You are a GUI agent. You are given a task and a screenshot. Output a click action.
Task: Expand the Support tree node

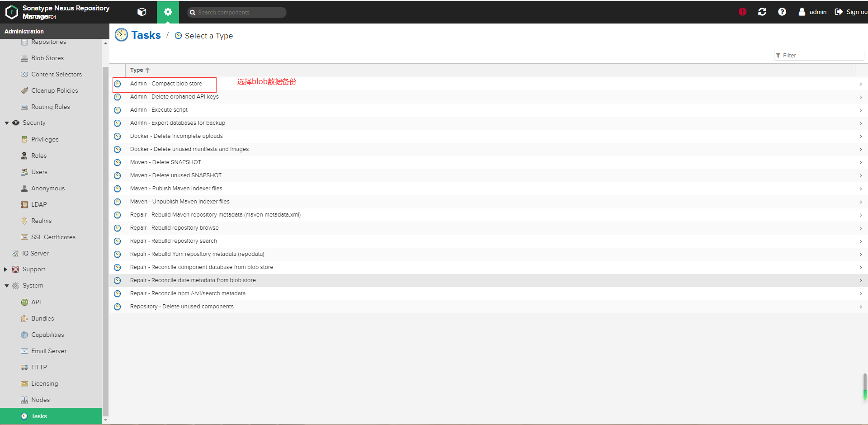coord(5,269)
